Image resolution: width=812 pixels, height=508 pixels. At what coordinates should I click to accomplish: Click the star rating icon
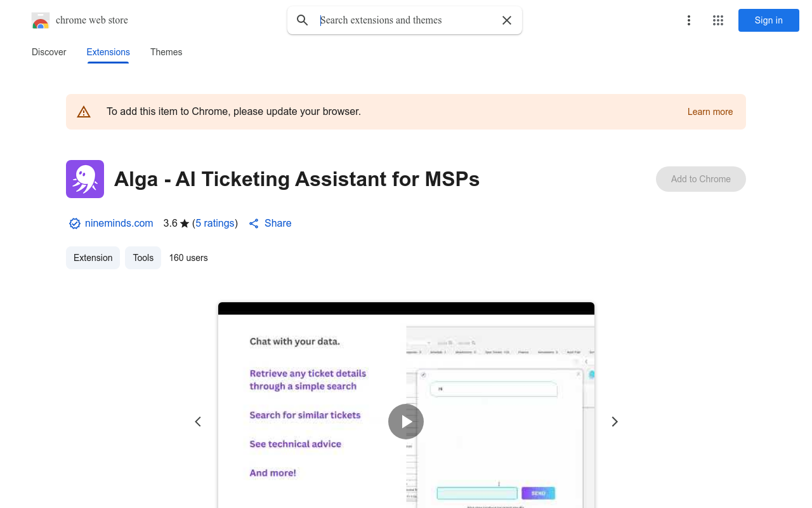pyautogui.click(x=185, y=224)
